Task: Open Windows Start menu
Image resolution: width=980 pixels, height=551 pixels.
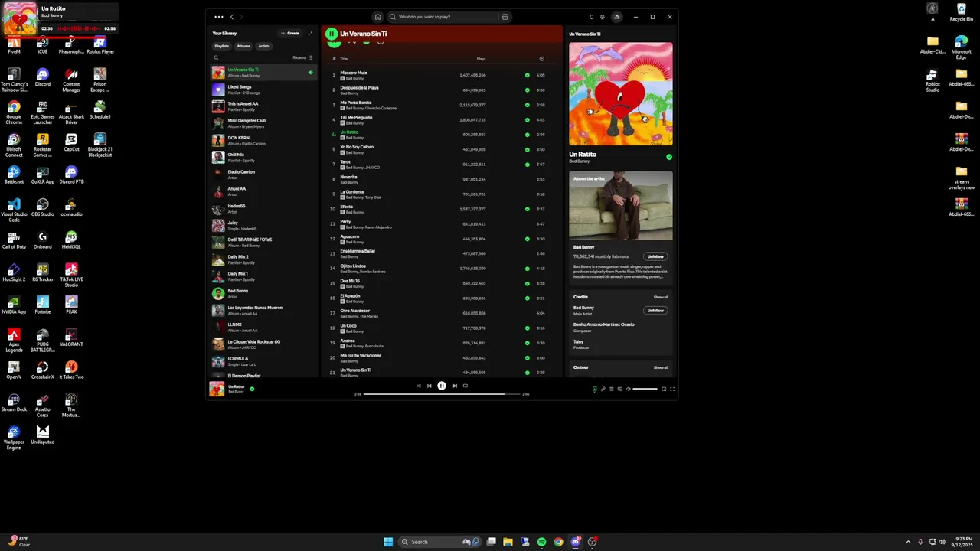Action: (388, 542)
